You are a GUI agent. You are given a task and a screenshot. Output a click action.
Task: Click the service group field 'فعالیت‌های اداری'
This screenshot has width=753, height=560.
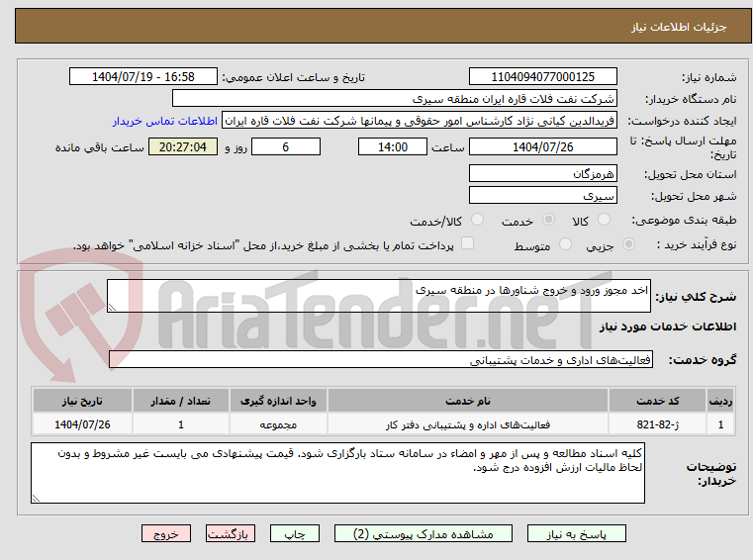click(x=380, y=359)
